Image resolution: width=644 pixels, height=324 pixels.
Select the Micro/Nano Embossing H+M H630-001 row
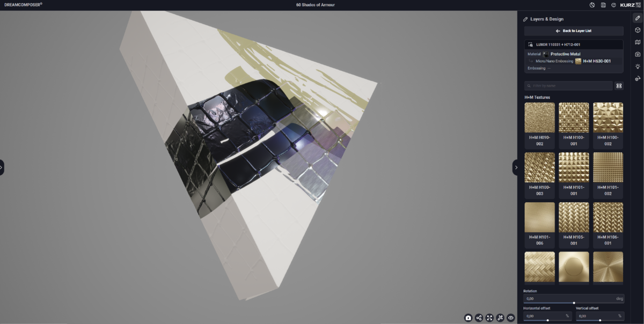(573, 61)
